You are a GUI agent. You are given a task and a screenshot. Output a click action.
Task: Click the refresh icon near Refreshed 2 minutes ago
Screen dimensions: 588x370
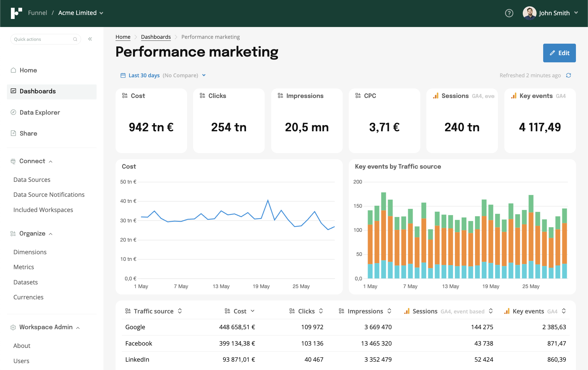pos(569,75)
